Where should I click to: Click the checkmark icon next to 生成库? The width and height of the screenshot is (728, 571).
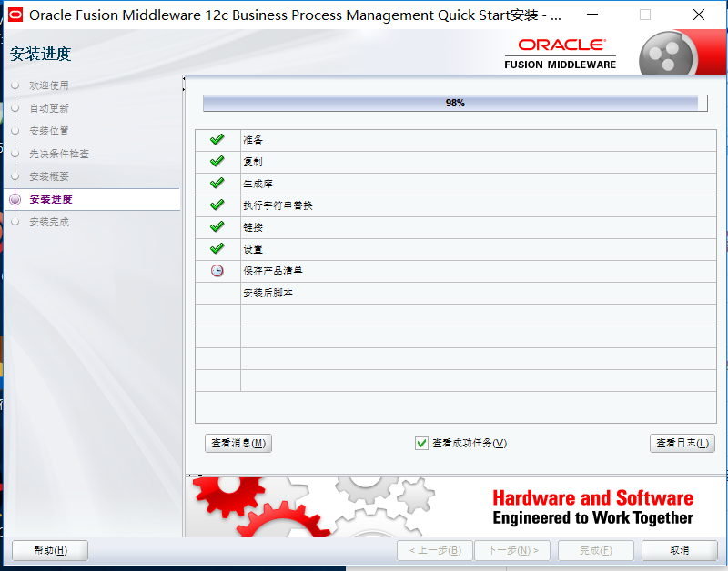(x=215, y=183)
